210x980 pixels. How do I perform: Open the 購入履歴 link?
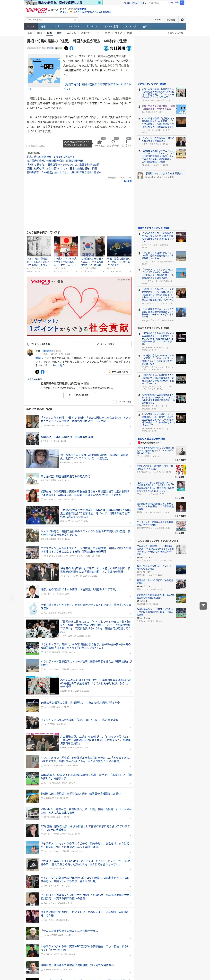tap(171, 20)
